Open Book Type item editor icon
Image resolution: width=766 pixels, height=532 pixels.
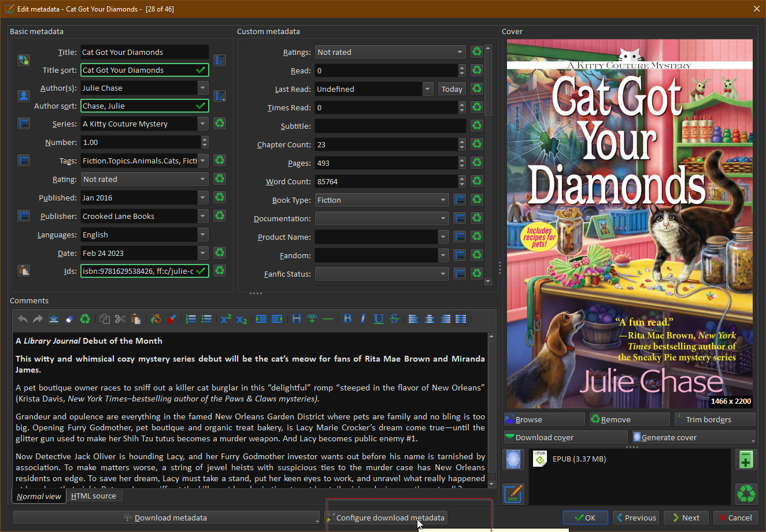[x=460, y=200]
